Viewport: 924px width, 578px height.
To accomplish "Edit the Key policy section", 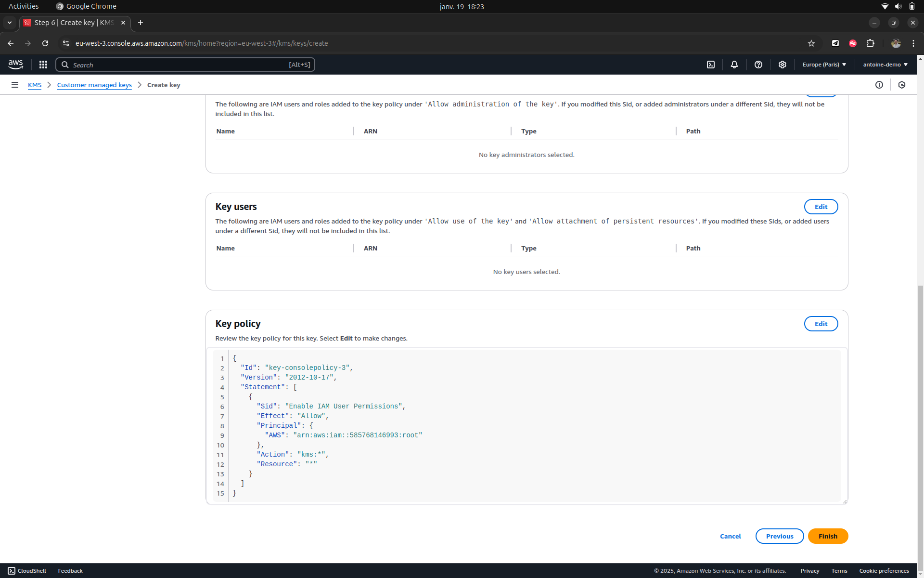I will point(821,324).
